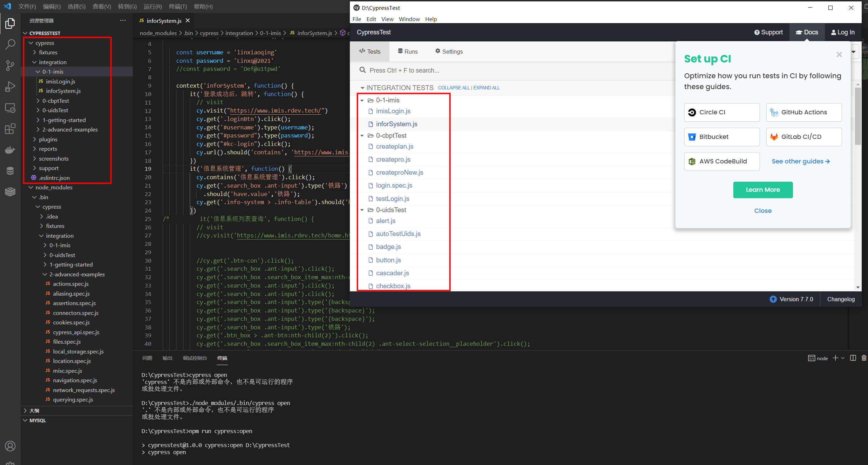868x465 pixels.
Task: Switch to the Runs tab in Cypress
Action: coord(408,52)
